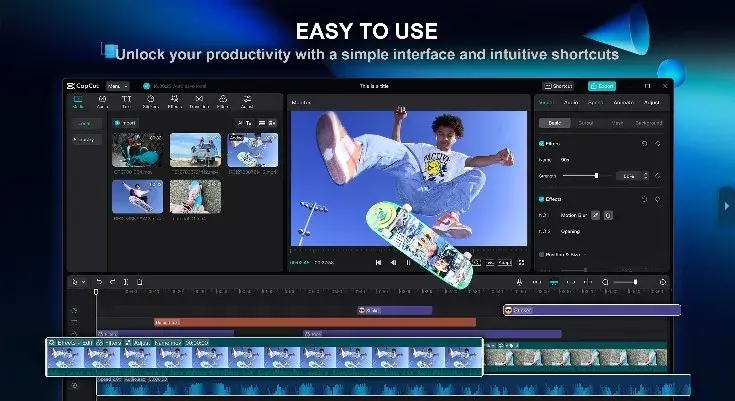
Task: Click the Export button
Action: [602, 86]
